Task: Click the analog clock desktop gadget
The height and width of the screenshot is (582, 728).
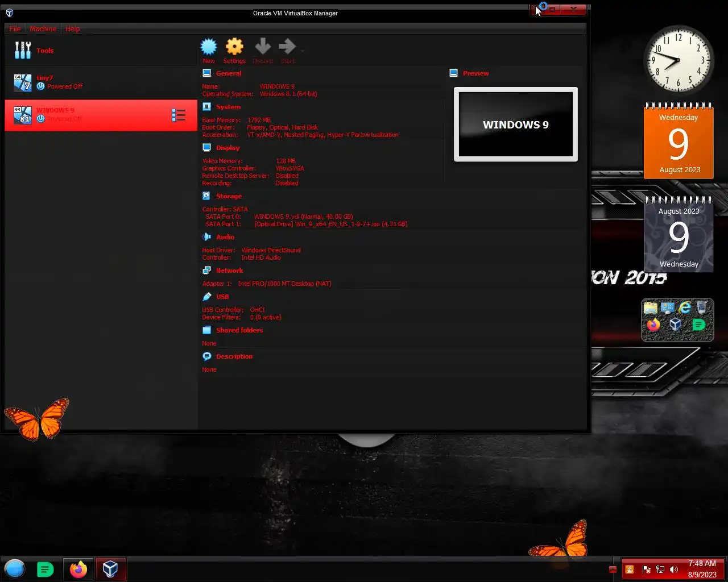Action: pyautogui.click(x=679, y=60)
